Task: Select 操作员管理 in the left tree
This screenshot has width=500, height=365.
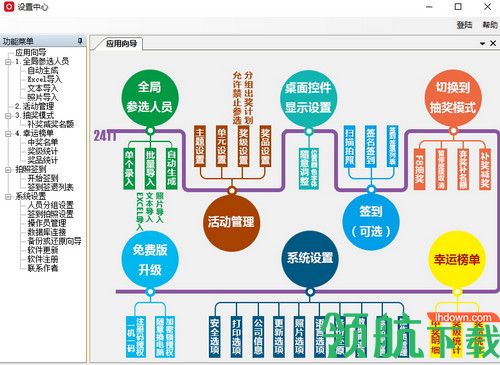Action: (x=47, y=223)
